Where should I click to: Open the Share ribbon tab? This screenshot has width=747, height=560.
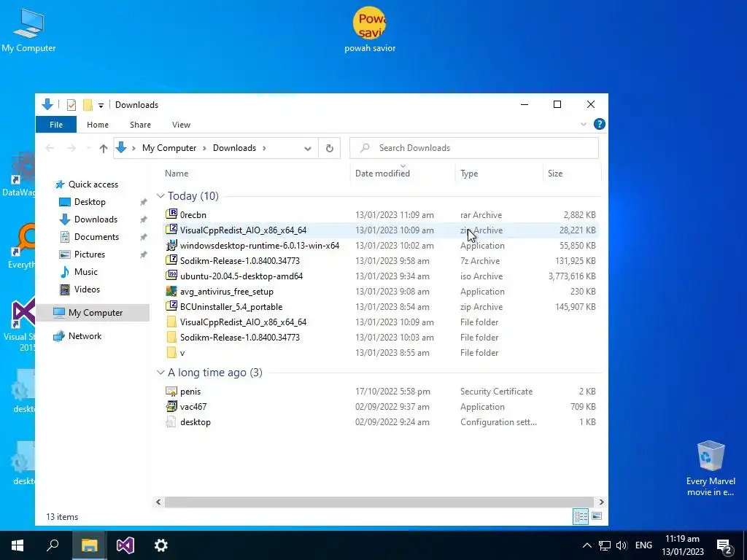(x=140, y=125)
